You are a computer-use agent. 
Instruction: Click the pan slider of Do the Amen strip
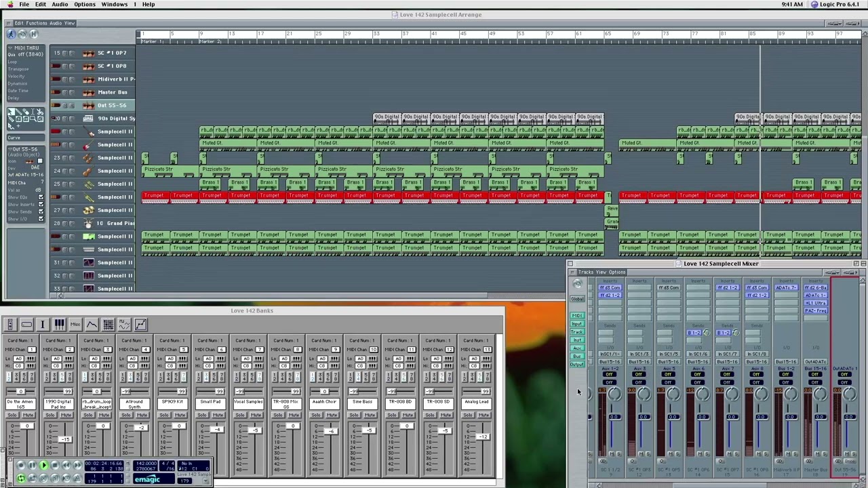[21, 391]
